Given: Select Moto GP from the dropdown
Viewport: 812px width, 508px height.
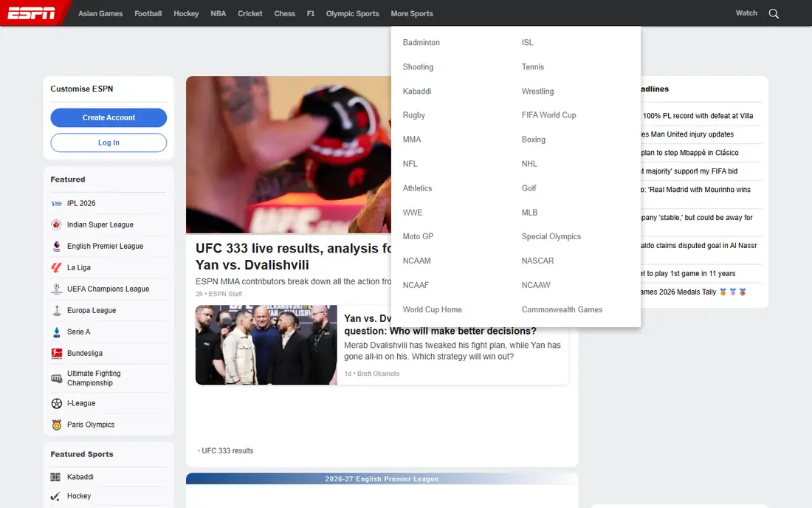Looking at the screenshot, I should 418,236.
